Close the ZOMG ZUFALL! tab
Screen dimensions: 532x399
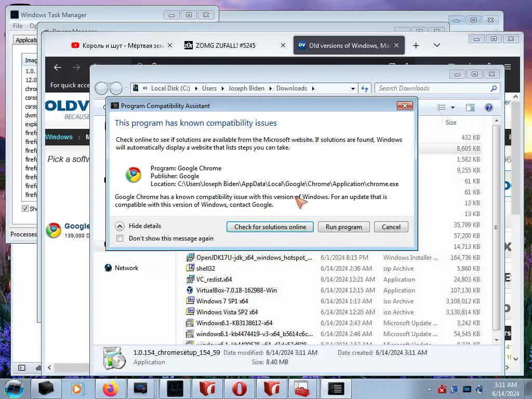[283, 45]
